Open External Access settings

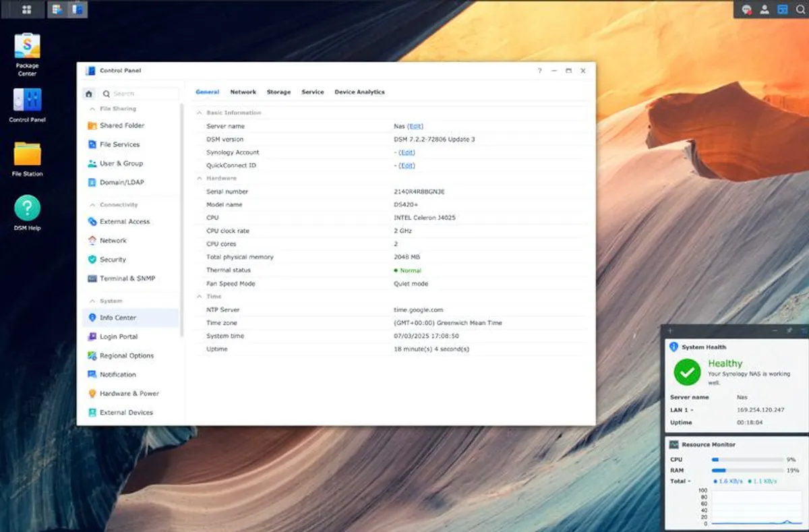130,221
